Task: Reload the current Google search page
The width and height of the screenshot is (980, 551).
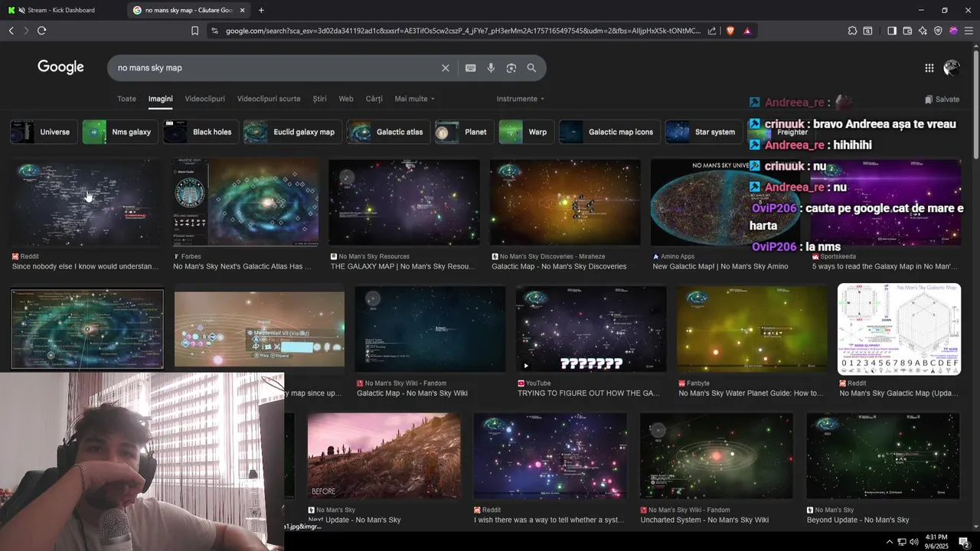Action: [x=41, y=31]
